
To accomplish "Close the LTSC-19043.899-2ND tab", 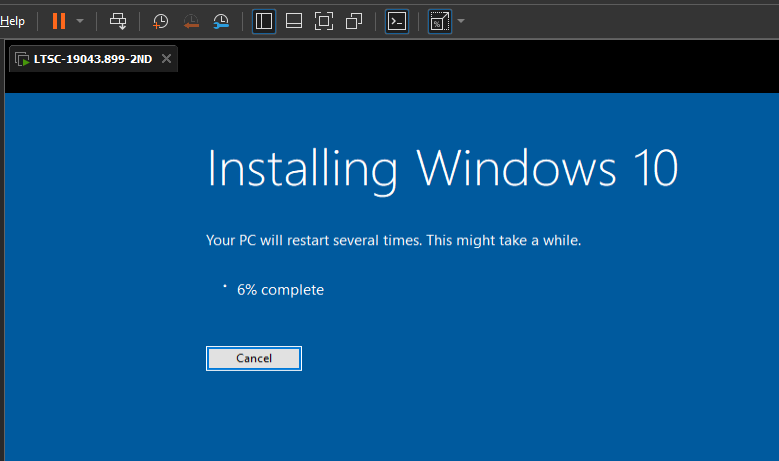I will [x=166, y=59].
